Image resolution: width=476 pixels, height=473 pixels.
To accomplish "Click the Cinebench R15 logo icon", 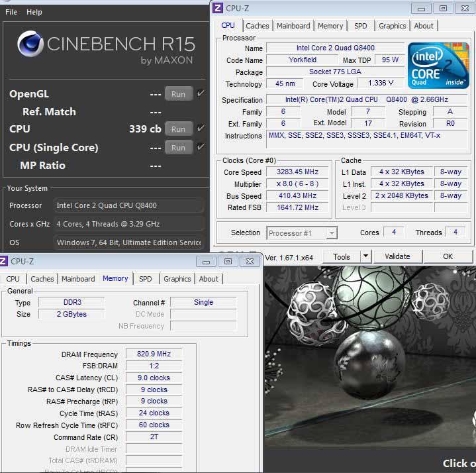I will click(x=30, y=44).
